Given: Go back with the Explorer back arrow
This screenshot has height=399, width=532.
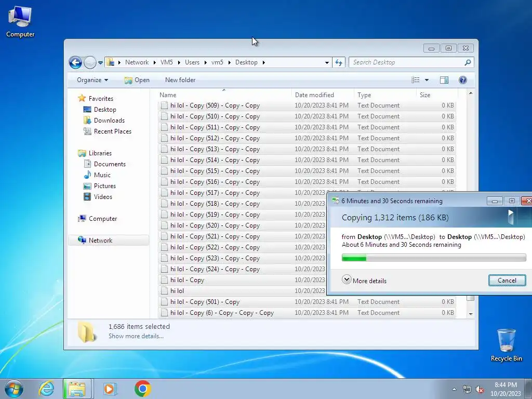Looking at the screenshot, I should pos(75,62).
